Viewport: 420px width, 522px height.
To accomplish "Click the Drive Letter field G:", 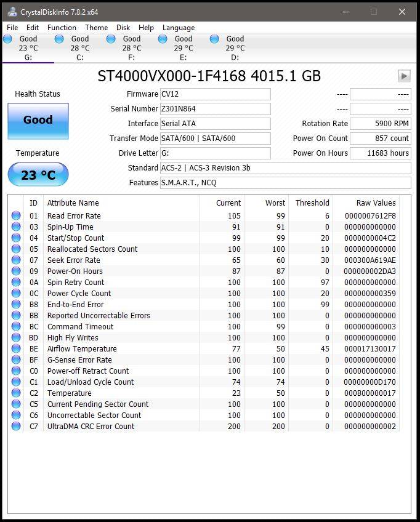I will tap(215, 153).
